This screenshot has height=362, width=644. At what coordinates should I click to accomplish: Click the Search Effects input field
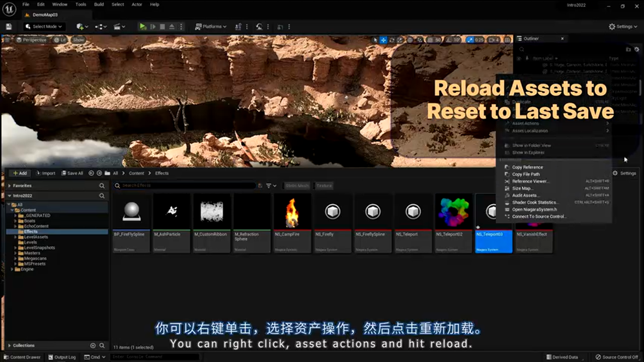tap(186, 186)
